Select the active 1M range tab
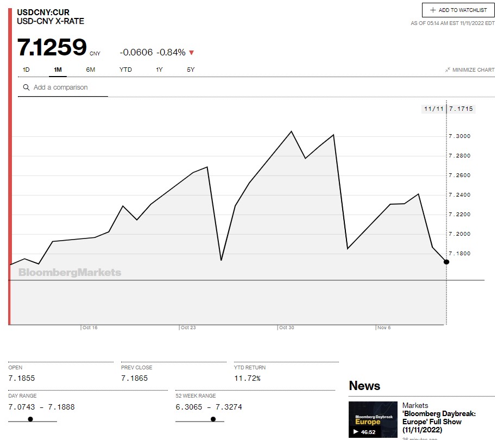Screen dimensions: 504x440 coord(58,70)
